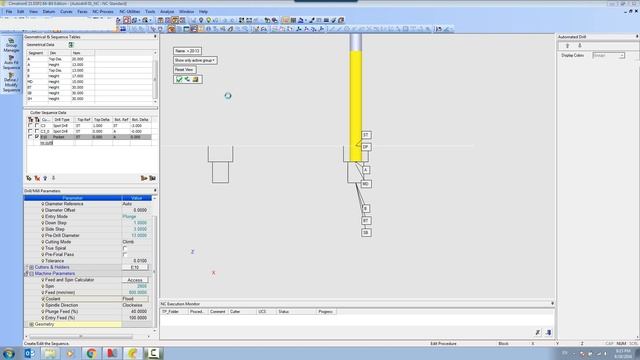The width and height of the screenshot is (640, 360).
Task: Expand the Cutters & Holders section
Action: (x=31, y=267)
